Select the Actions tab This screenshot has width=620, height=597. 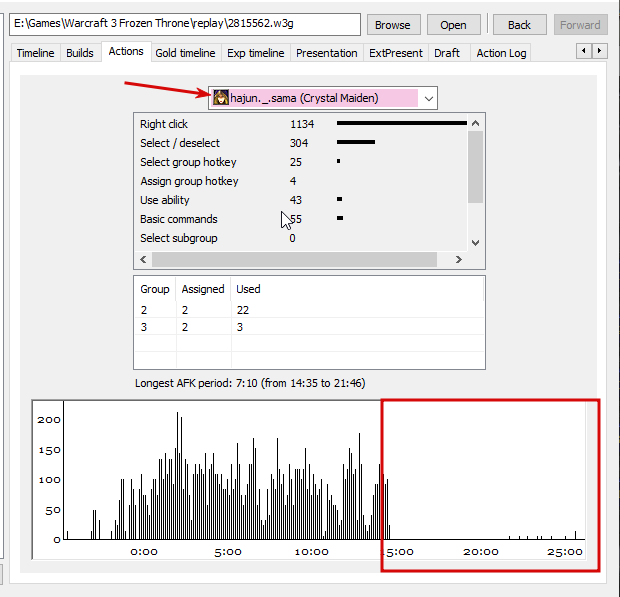coord(126,51)
